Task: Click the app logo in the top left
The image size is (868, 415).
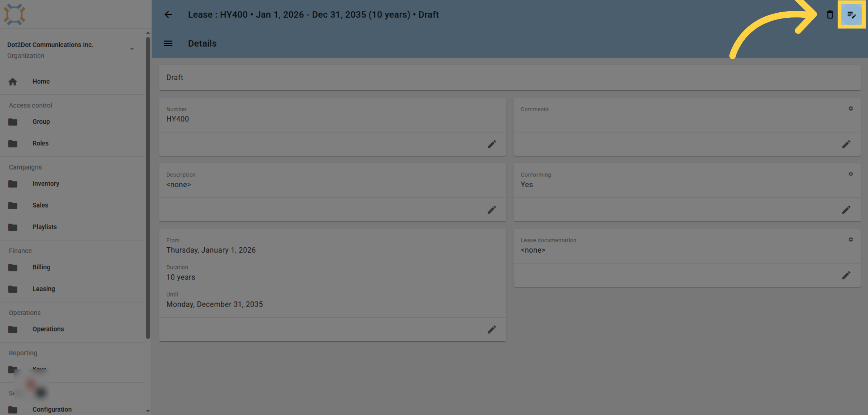Action: coord(14,14)
